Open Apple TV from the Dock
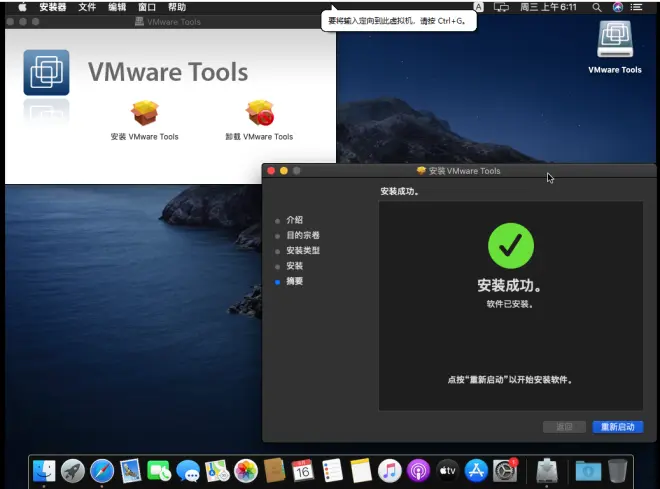The height and width of the screenshot is (489, 660). (447, 470)
